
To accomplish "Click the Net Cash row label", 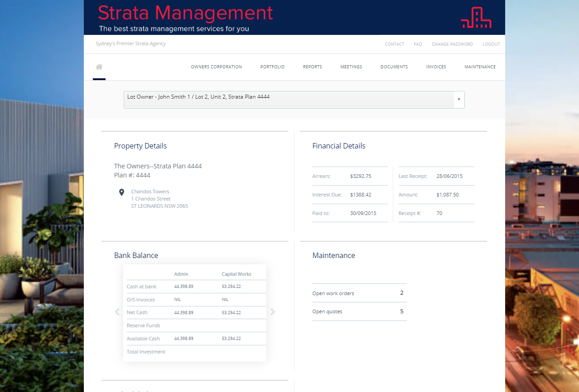I will pos(137,312).
